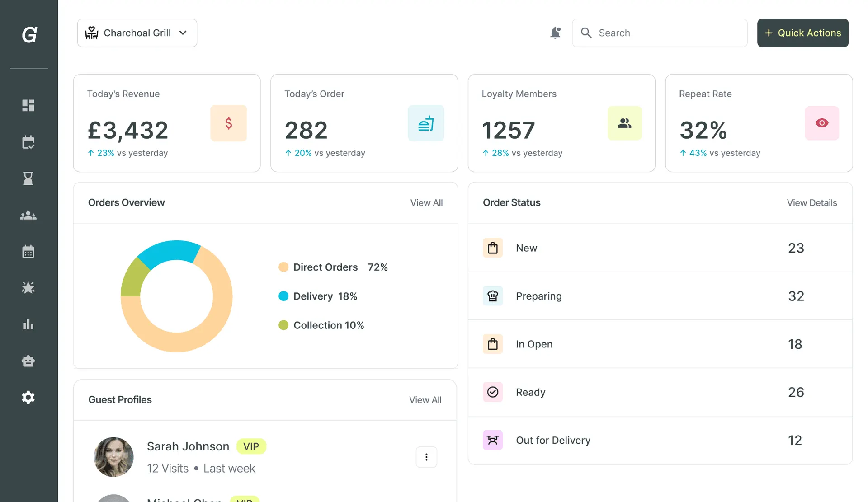Click the search magnifier icon
The image size is (868, 502).
[586, 33]
